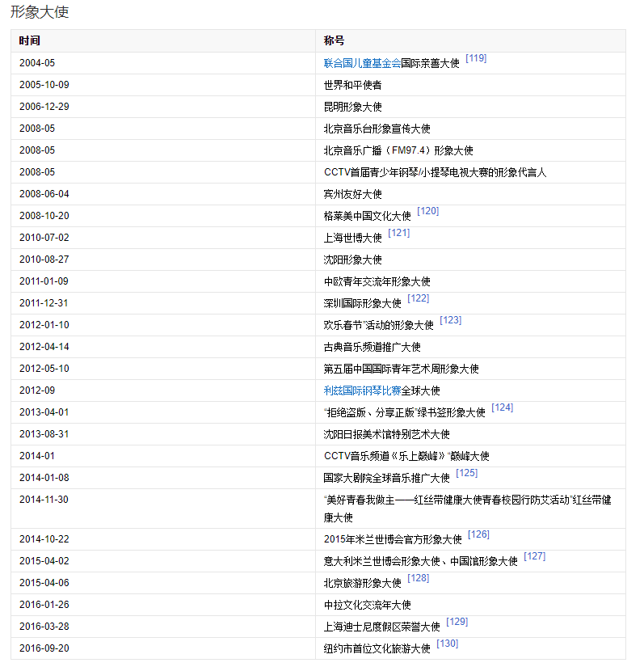
Task: Open citation [127] after 中国馆形象大使
Action: pos(535,556)
